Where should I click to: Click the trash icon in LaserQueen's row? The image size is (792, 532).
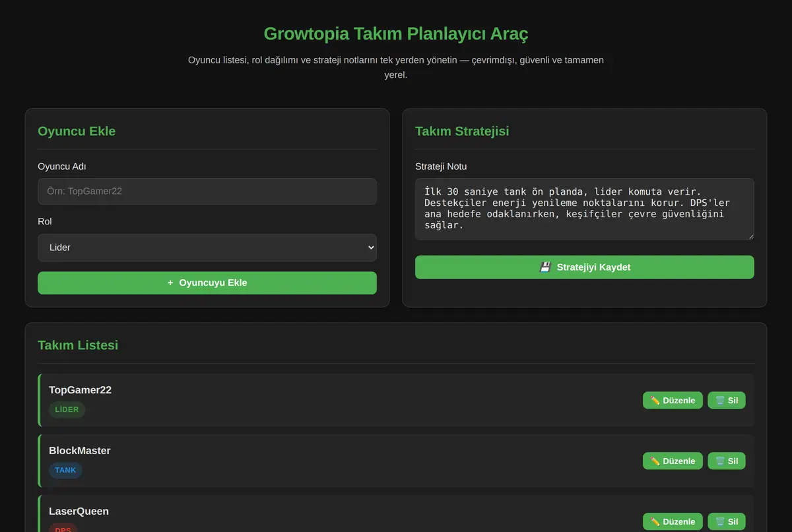(x=720, y=521)
